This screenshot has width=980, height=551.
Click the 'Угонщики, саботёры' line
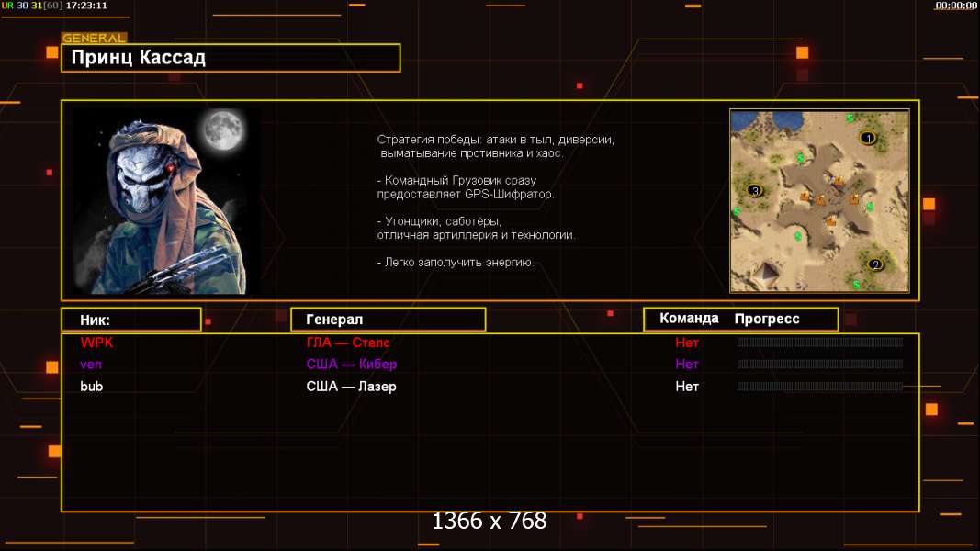pyautogui.click(x=439, y=221)
